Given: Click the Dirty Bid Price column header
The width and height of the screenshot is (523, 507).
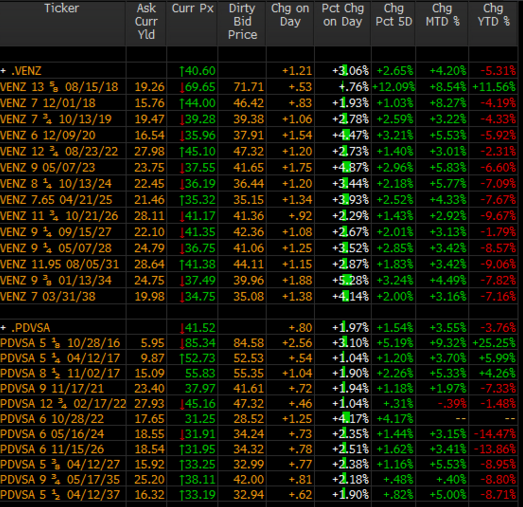Looking at the screenshot, I should click(242, 22).
